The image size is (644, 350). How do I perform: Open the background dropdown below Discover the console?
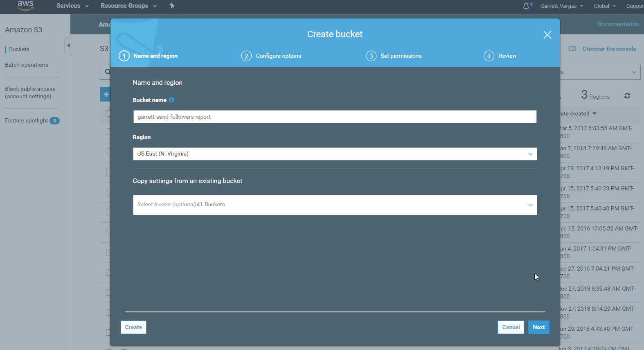pyautogui.click(x=600, y=72)
